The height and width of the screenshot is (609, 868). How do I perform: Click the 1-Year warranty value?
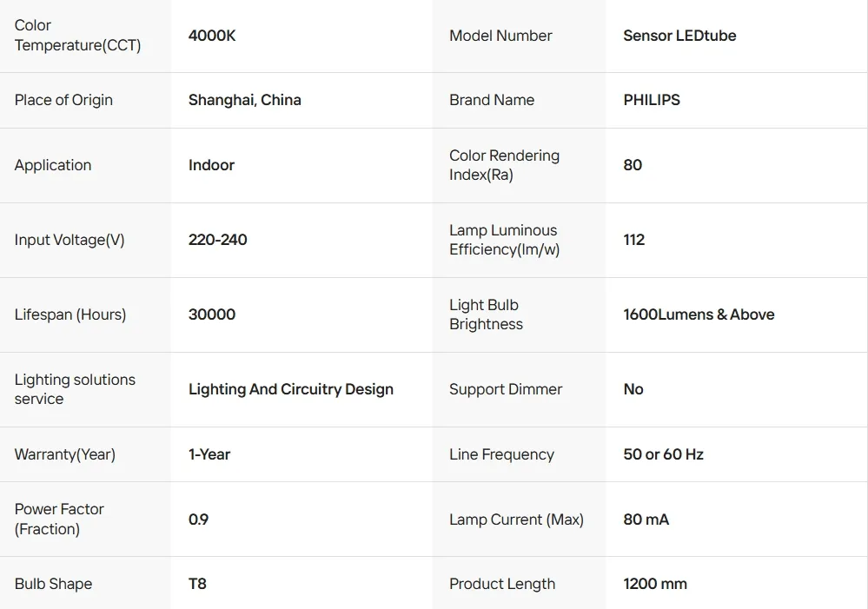(209, 454)
